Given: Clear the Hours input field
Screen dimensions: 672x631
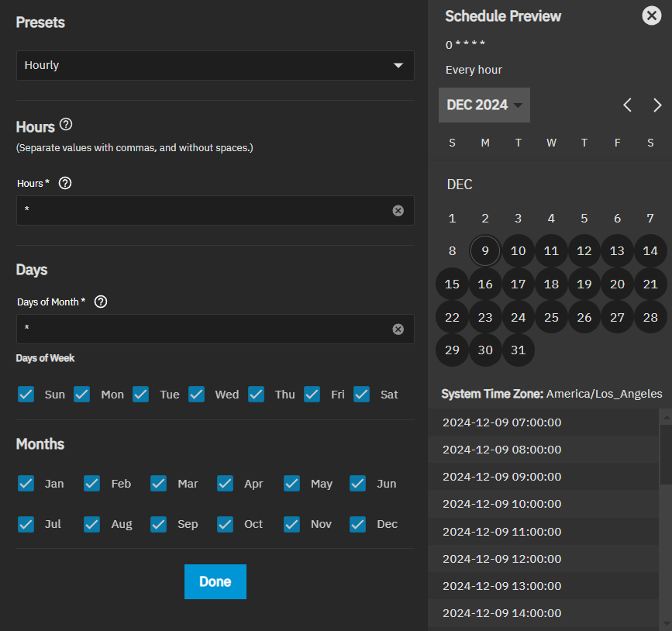Looking at the screenshot, I should [398, 210].
